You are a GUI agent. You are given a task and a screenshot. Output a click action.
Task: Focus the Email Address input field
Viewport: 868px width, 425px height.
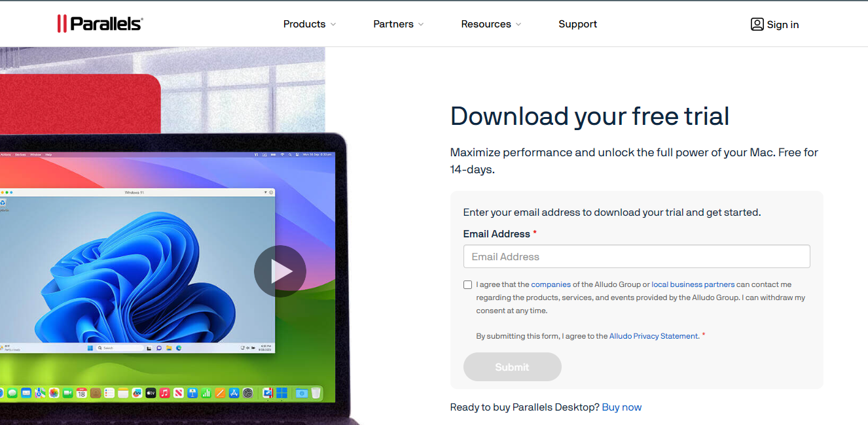[636, 256]
